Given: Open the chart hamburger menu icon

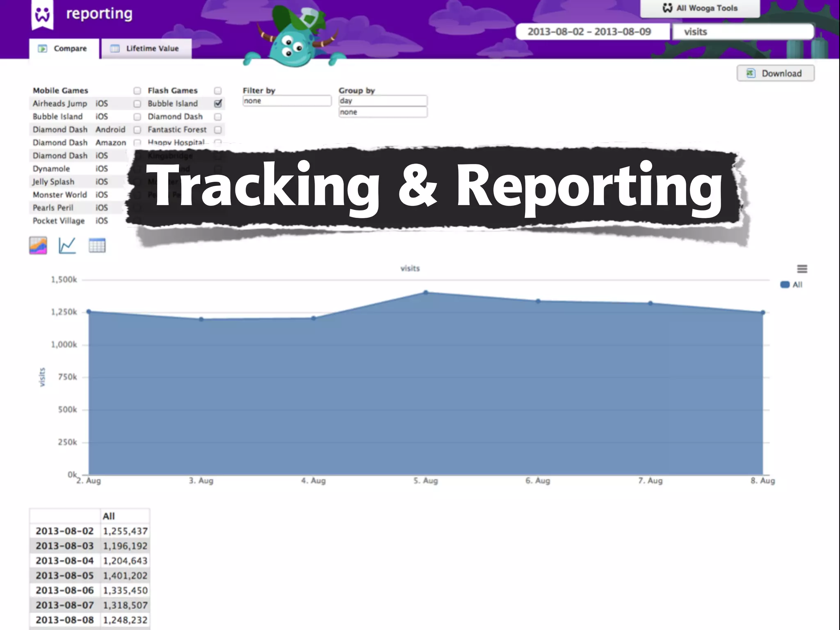Looking at the screenshot, I should click(x=802, y=269).
